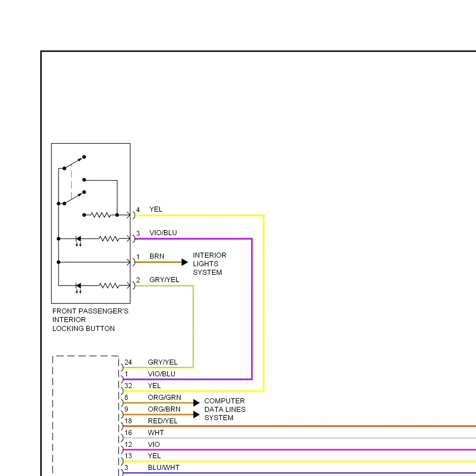Select the GRY/YEL label at pin 24
Image resolution: width=476 pixels, height=476 pixels.
[x=163, y=362]
